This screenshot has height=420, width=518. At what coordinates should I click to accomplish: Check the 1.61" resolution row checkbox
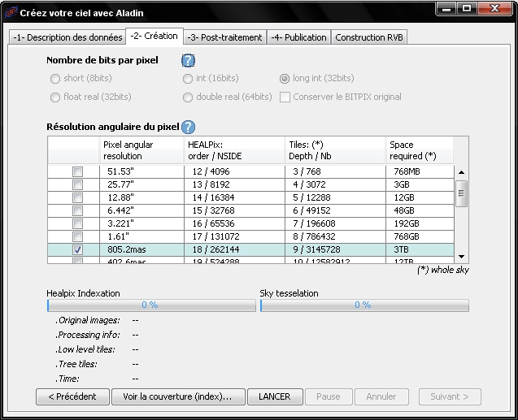77,236
